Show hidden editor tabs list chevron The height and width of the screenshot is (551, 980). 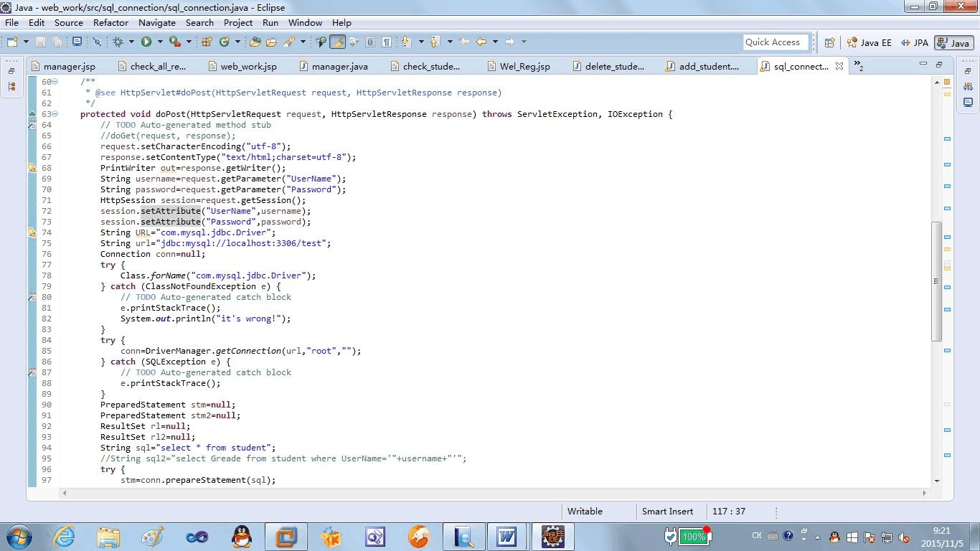(858, 66)
